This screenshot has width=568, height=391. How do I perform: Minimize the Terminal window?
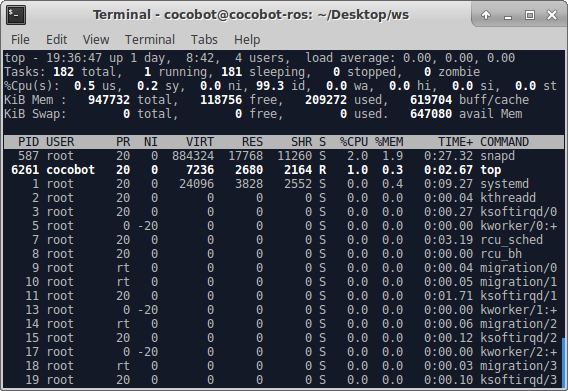[508, 16]
